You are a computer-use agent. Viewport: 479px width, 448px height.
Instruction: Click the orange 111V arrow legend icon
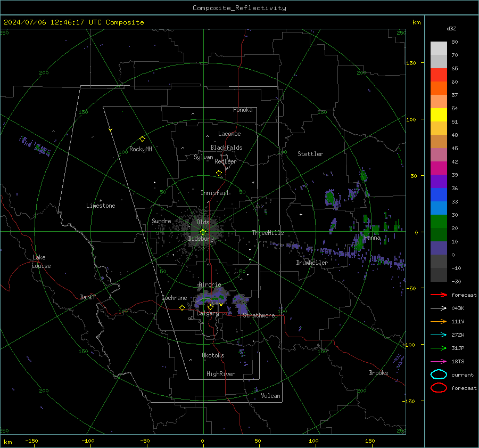(x=439, y=321)
